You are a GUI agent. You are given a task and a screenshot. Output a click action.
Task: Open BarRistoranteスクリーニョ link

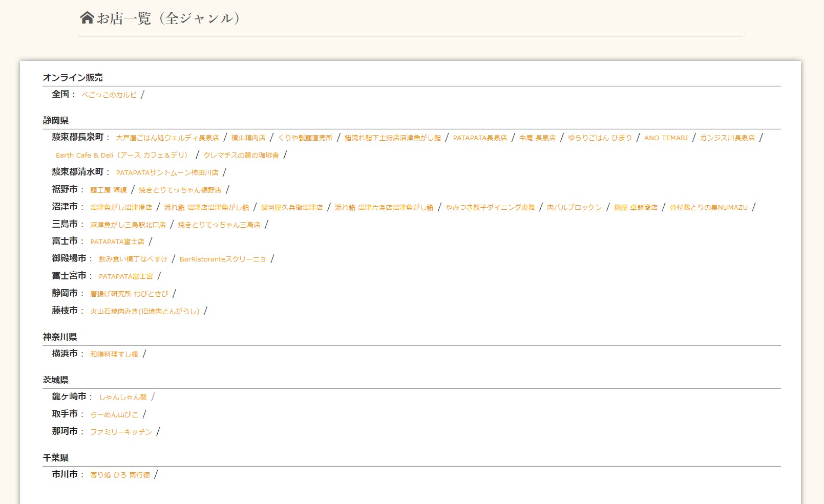(x=223, y=259)
